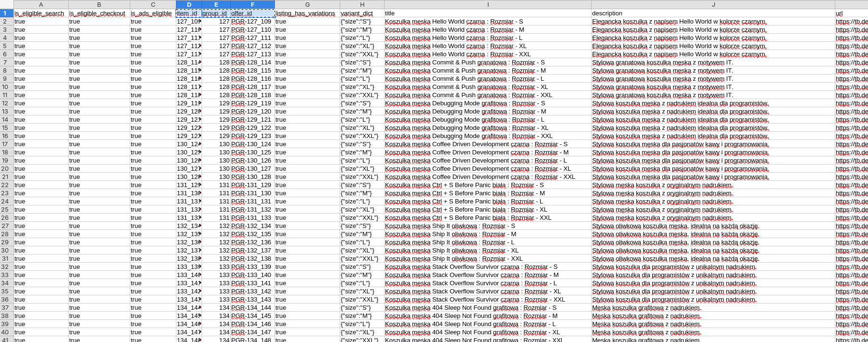This screenshot has height=342, width=868.
Task: Select title '404 Sleep Not Found grafitowa : Rozmiar - S'
Action: coord(488,308)
